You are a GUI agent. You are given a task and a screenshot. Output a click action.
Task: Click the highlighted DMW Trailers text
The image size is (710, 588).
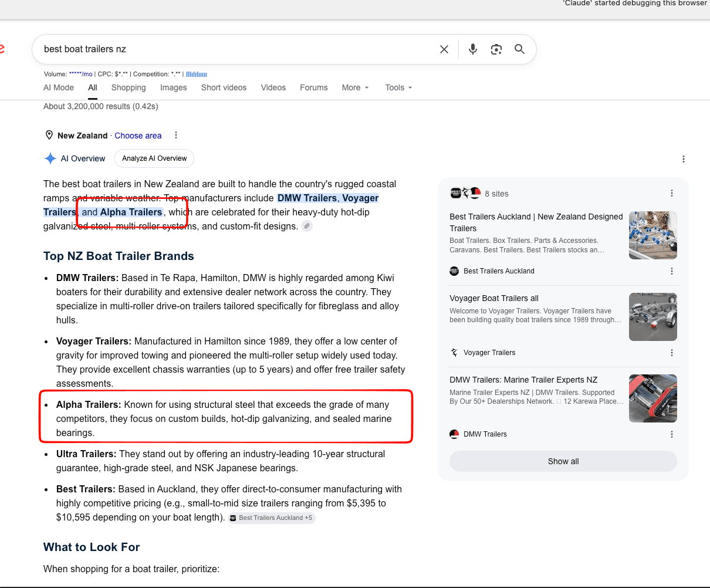(307, 198)
